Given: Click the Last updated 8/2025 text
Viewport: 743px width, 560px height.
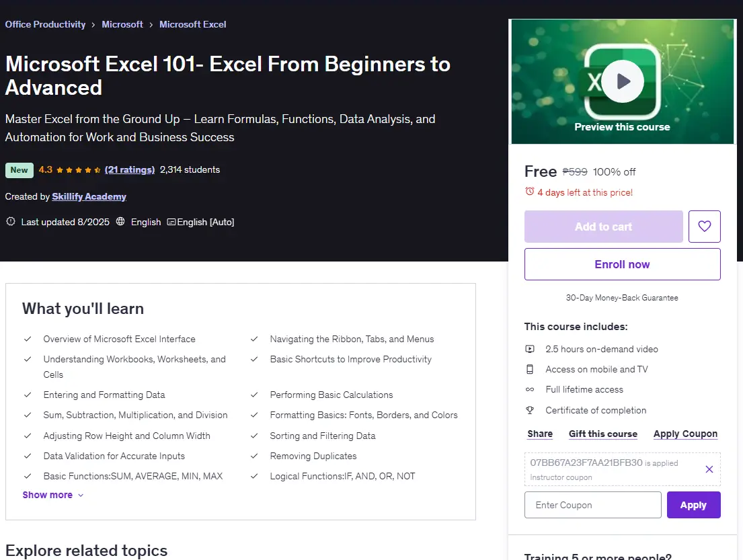Looking at the screenshot, I should click(65, 222).
